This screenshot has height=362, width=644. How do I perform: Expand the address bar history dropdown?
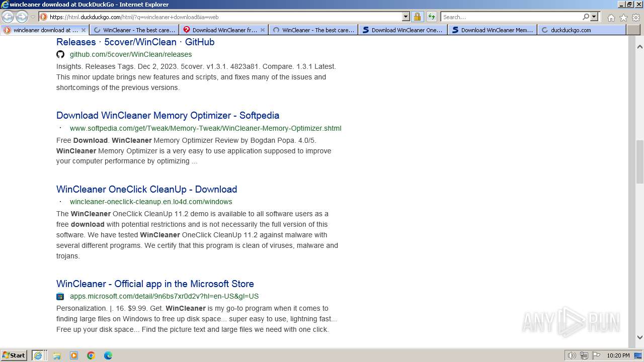(x=406, y=17)
